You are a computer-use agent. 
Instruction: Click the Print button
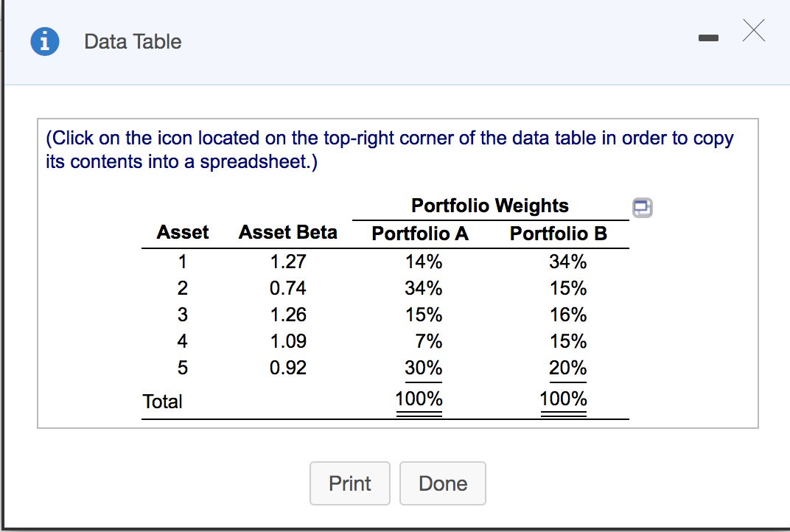coord(349,483)
